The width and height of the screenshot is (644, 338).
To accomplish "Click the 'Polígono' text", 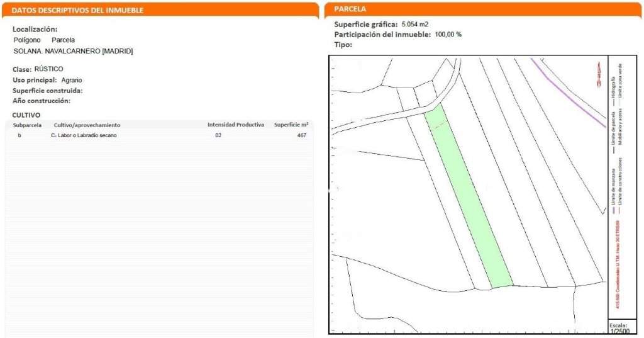I will click(27, 40).
